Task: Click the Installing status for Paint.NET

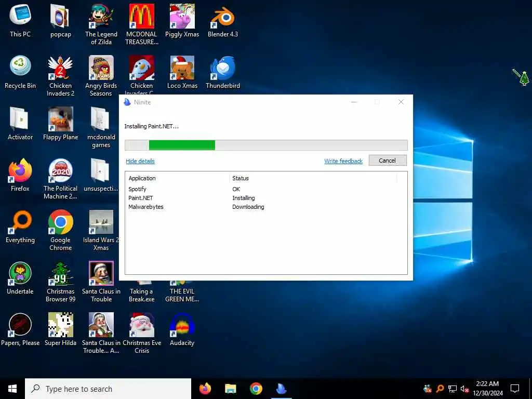Action: [x=243, y=198]
